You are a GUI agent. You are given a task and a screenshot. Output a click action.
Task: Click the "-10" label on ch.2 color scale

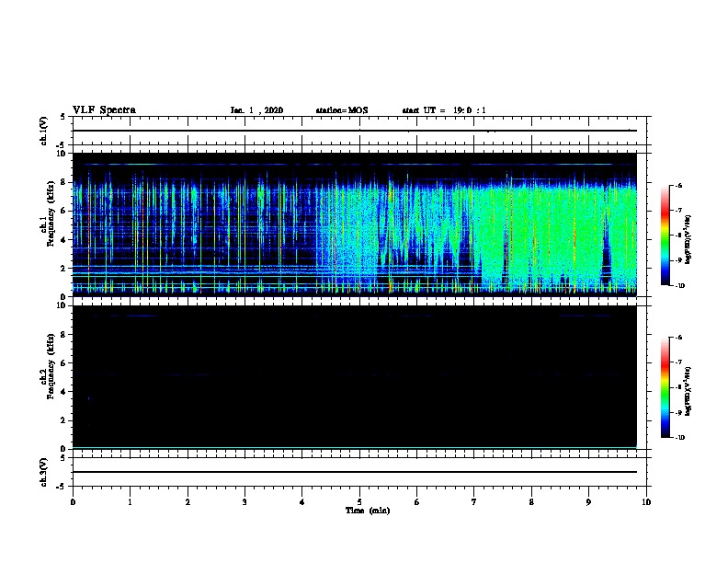(x=679, y=438)
